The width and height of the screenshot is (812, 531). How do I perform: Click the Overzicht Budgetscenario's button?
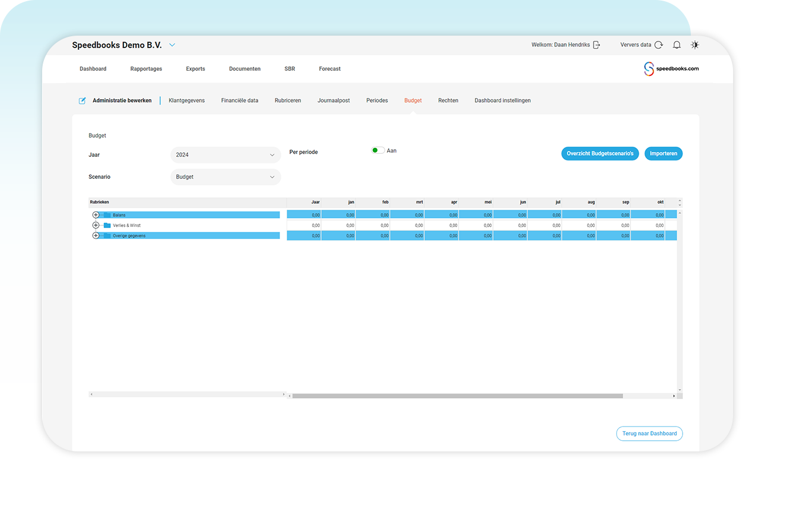coord(600,154)
